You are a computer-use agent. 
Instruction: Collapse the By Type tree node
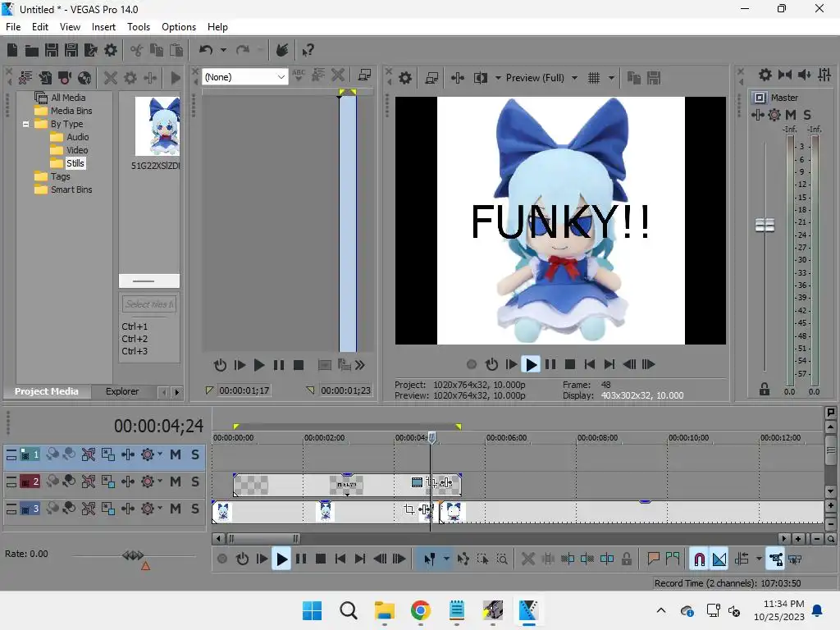coord(25,124)
